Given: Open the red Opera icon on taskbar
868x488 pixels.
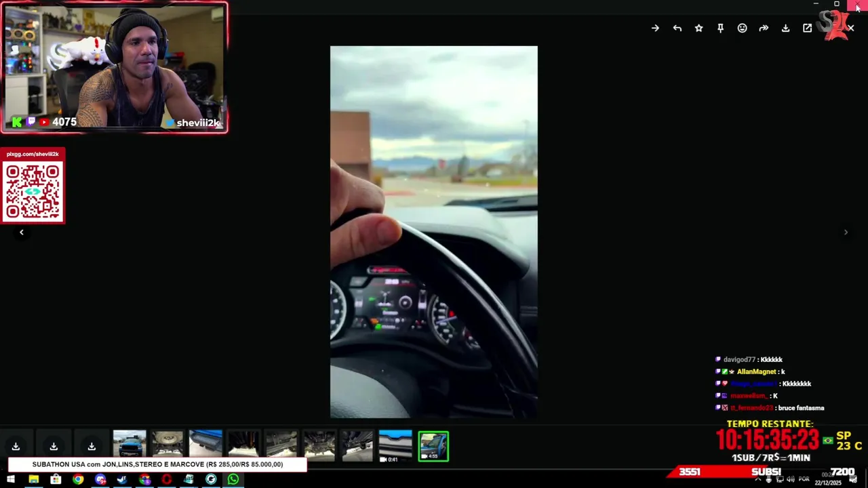Looking at the screenshot, I should (x=167, y=479).
